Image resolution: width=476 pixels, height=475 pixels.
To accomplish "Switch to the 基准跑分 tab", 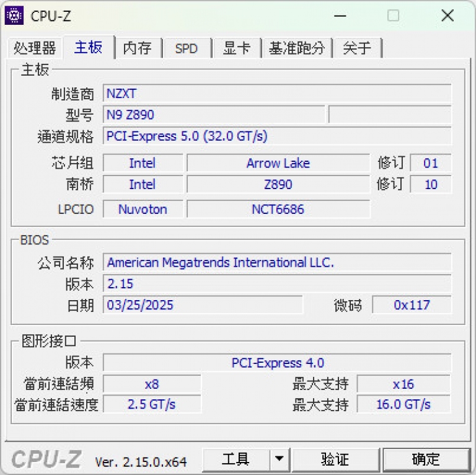I will point(297,48).
